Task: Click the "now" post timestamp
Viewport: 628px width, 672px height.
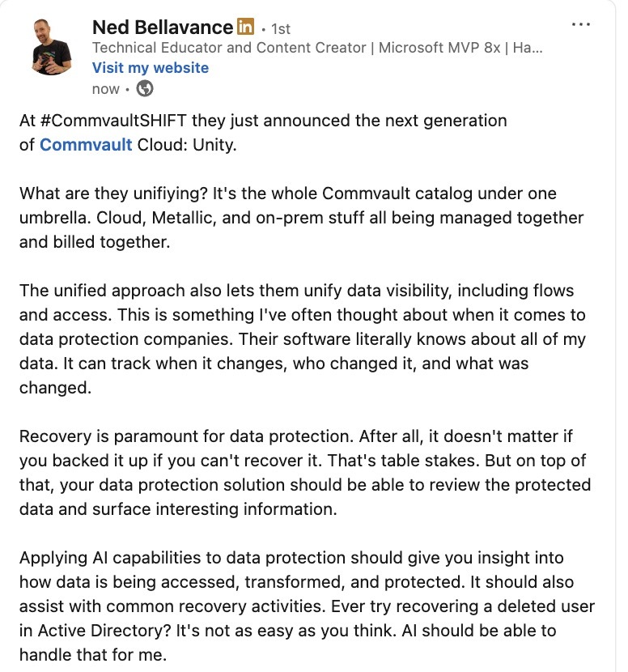Action: coord(105,89)
